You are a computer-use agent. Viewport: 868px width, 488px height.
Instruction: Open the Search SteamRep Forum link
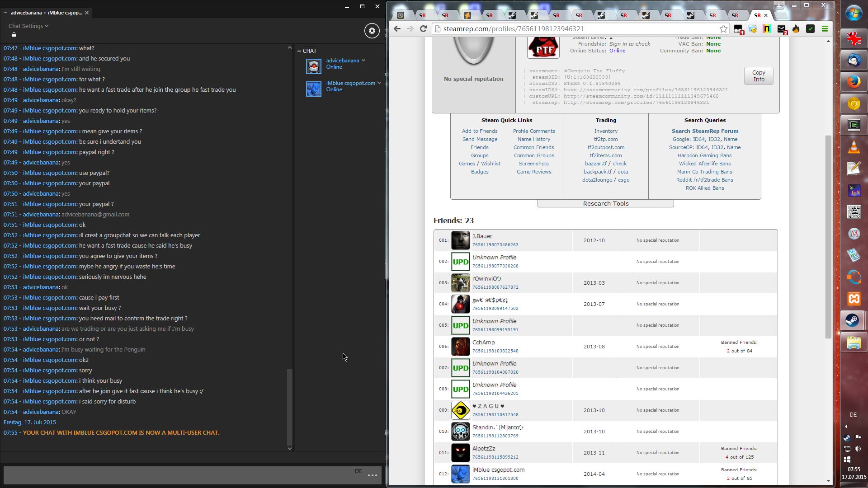click(704, 131)
